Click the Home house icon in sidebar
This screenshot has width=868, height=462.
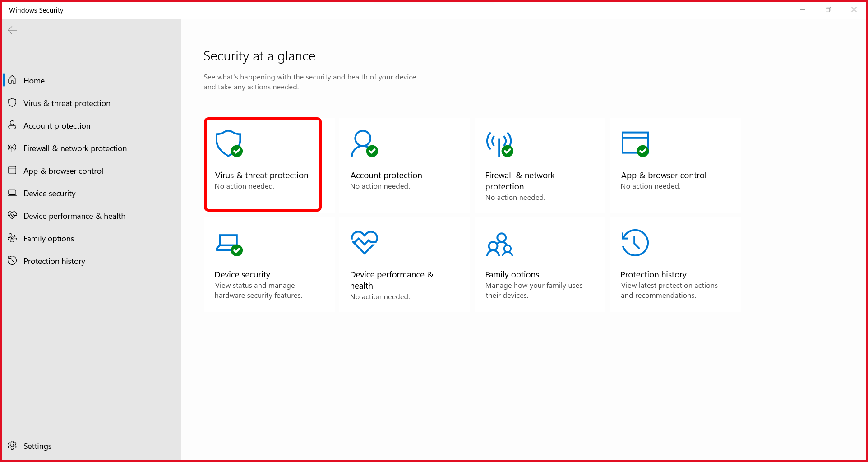click(12, 80)
